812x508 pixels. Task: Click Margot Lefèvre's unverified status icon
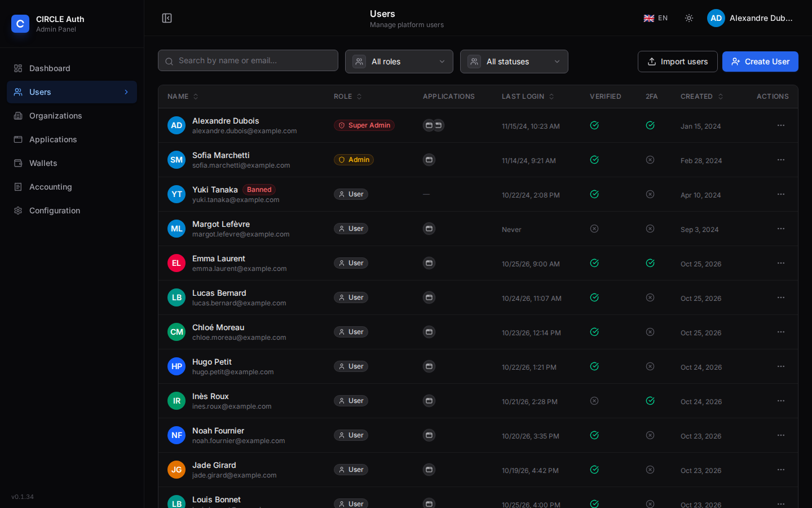(594, 229)
